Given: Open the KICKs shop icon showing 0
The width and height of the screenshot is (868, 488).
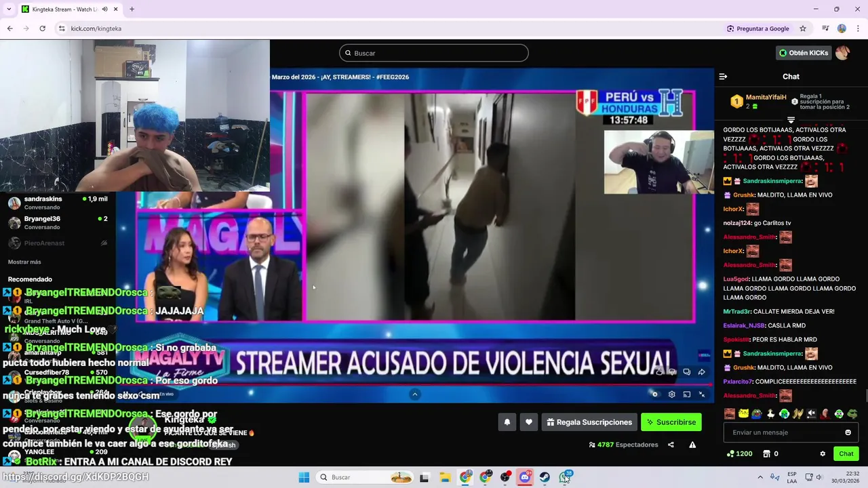Looking at the screenshot, I should [x=770, y=454].
